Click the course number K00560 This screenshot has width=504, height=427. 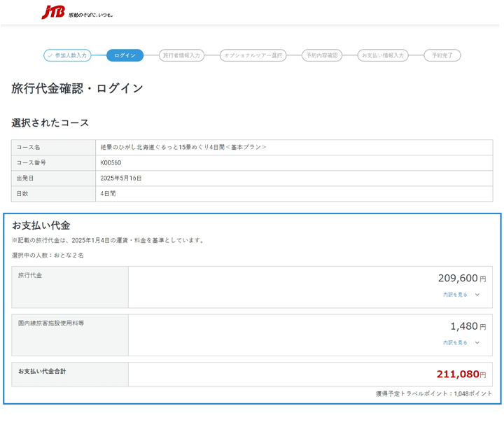[x=111, y=163]
